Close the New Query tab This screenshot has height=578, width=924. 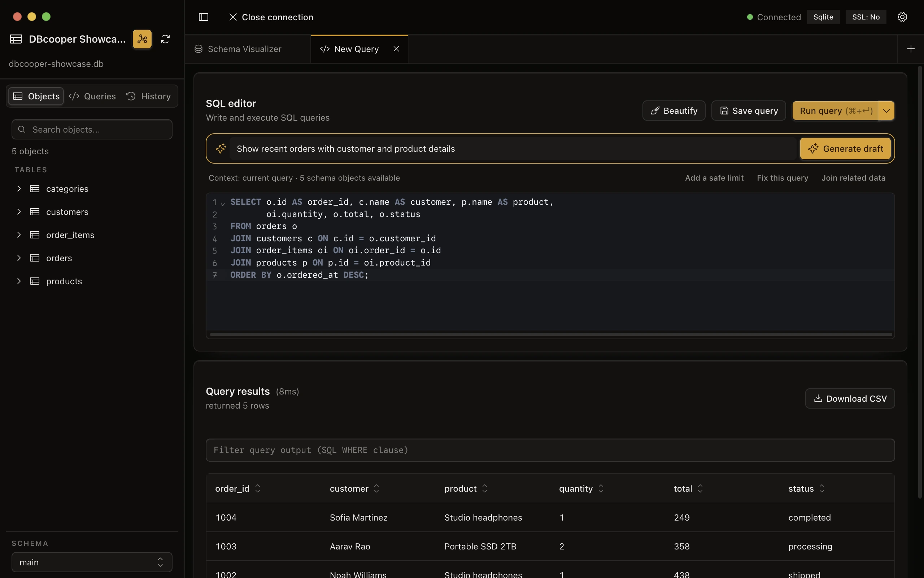tap(396, 49)
